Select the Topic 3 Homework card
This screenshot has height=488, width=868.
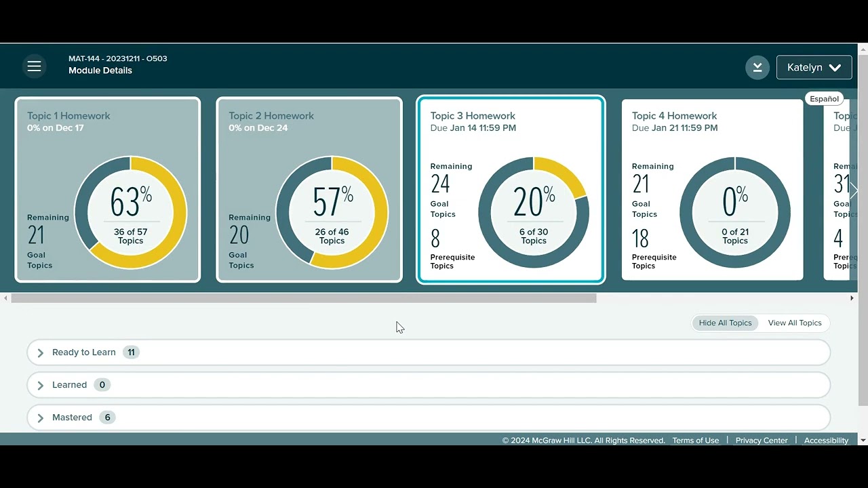click(x=511, y=190)
